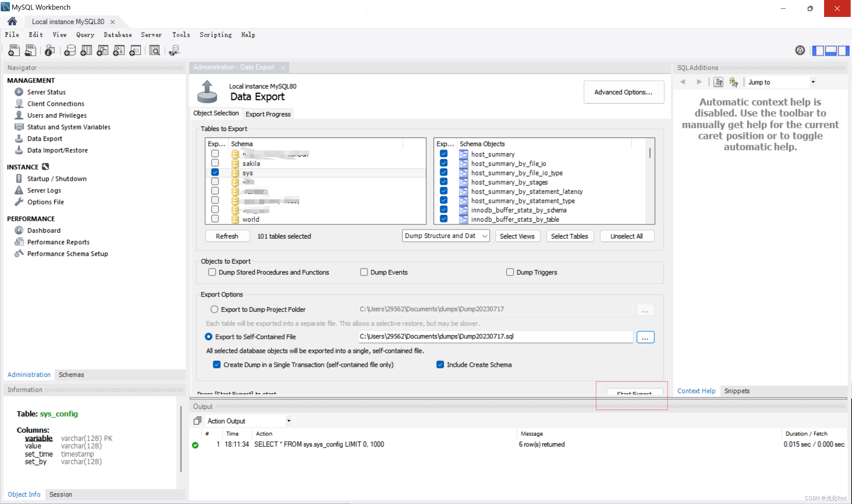The image size is (852, 504).
Task: Uncheck host_summary object checkbox
Action: (x=444, y=153)
